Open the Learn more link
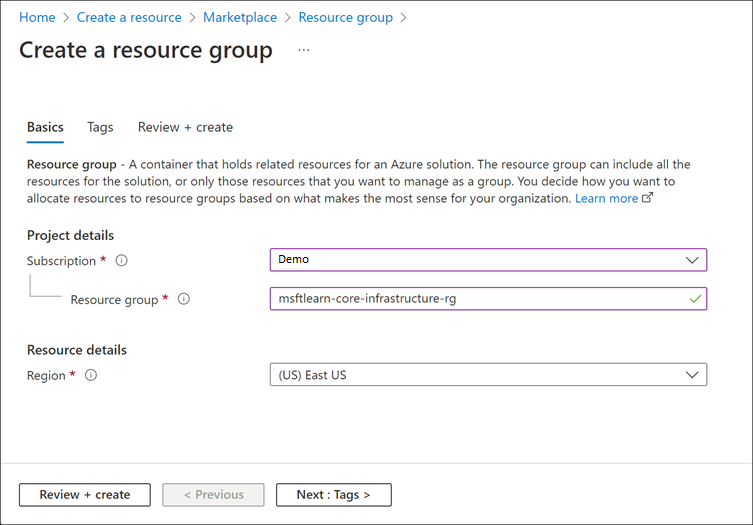This screenshot has height=525, width=753. [x=606, y=198]
